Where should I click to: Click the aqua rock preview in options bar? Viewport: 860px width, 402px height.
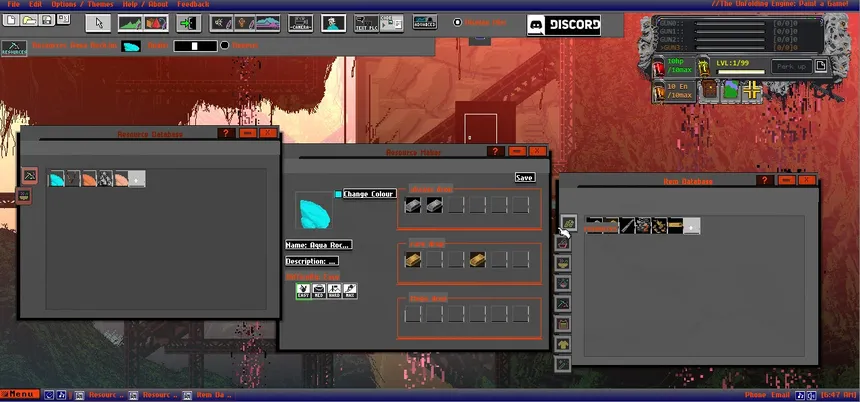click(x=131, y=47)
